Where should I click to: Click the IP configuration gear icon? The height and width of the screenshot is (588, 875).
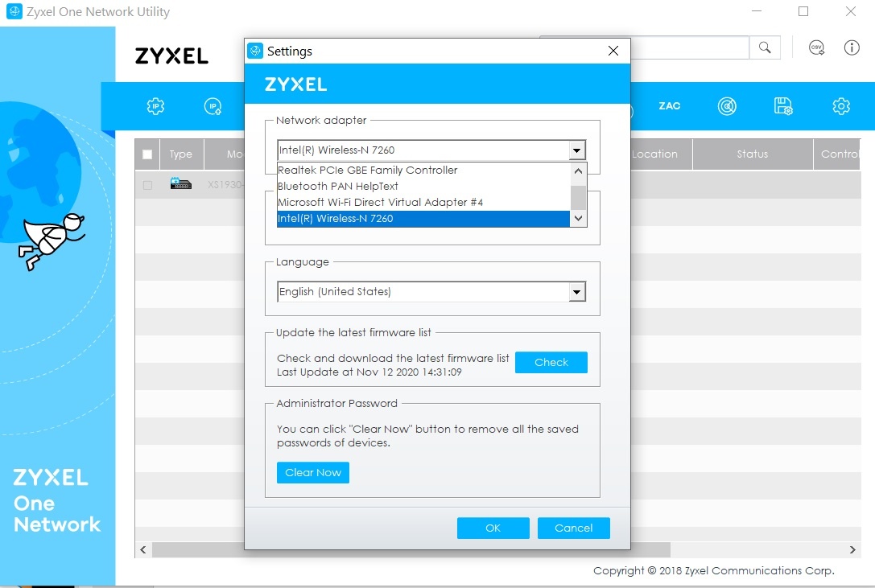(155, 106)
